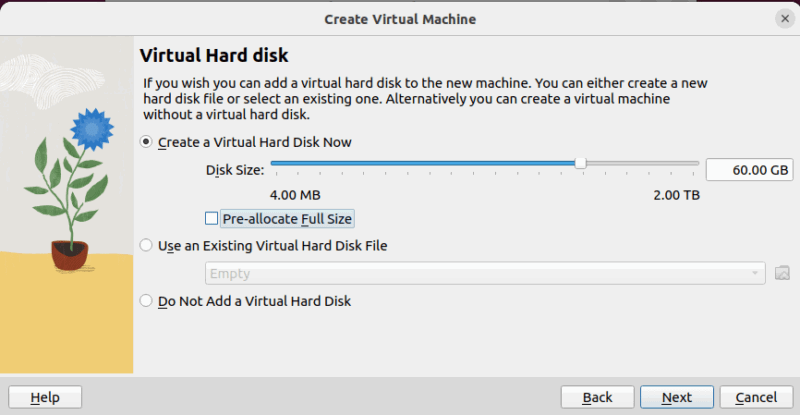Viewport: 800px width, 415px height.
Task: Proceed with the Next button
Action: click(x=676, y=397)
